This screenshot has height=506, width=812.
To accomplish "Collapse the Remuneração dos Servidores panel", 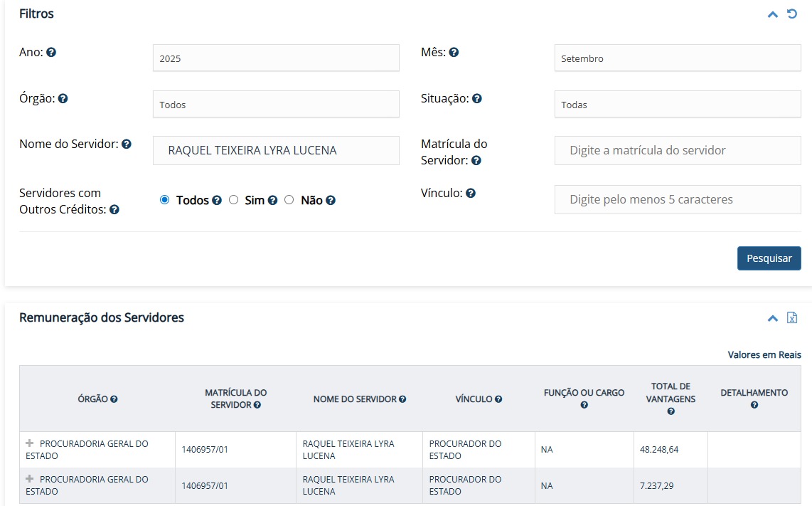I will pyautogui.click(x=773, y=318).
